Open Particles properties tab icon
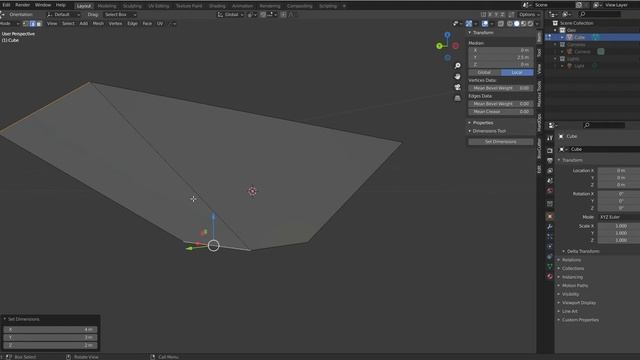Viewport: 640px width, 360px height. click(550, 236)
